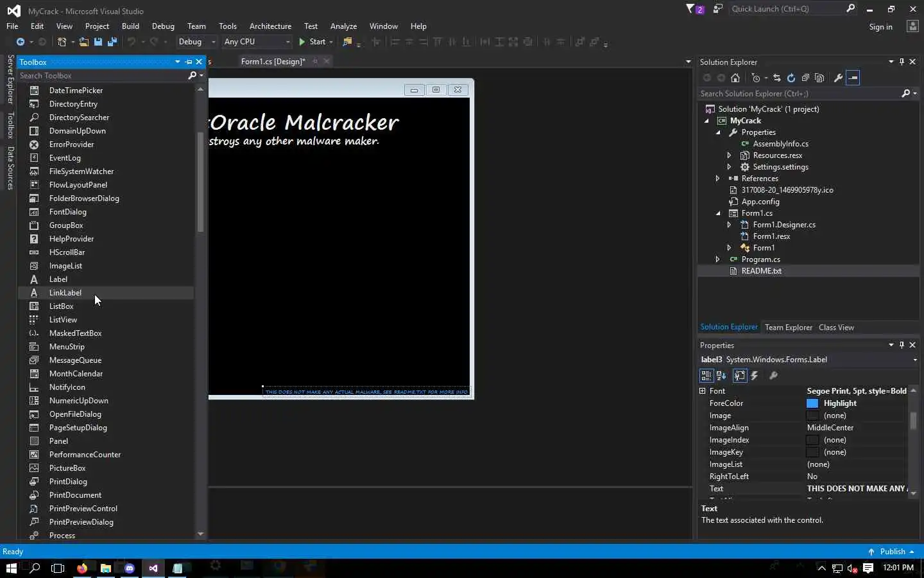This screenshot has height=578, width=924.
Task: Open Solution Explorer Properties wrench icon
Action: click(x=838, y=78)
